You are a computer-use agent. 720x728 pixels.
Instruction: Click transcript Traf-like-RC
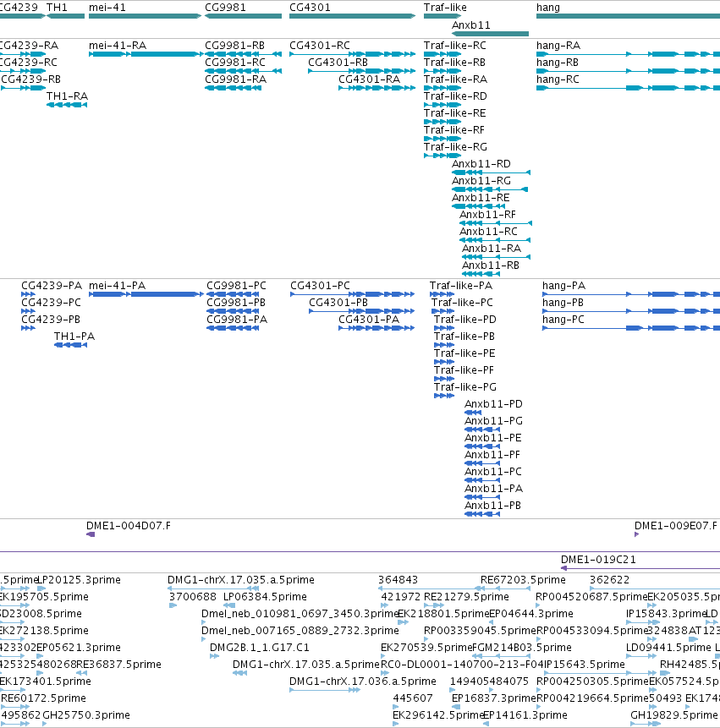click(x=455, y=46)
